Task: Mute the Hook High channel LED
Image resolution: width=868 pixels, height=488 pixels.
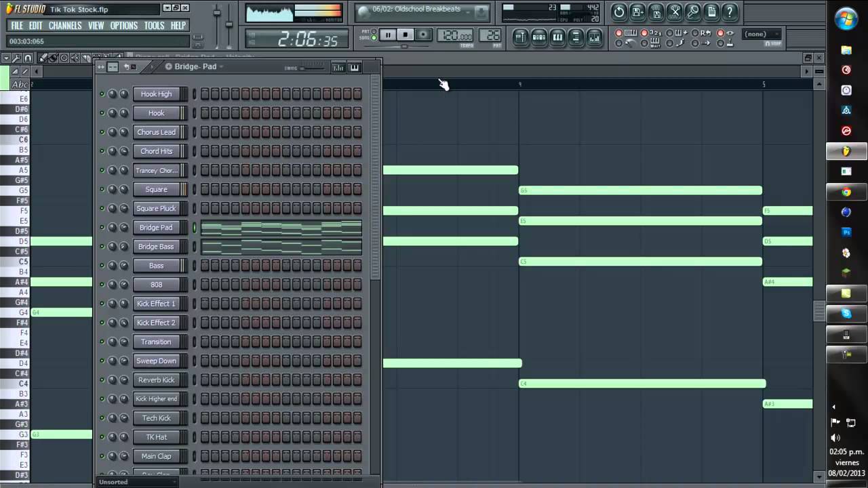Action: click(x=102, y=94)
